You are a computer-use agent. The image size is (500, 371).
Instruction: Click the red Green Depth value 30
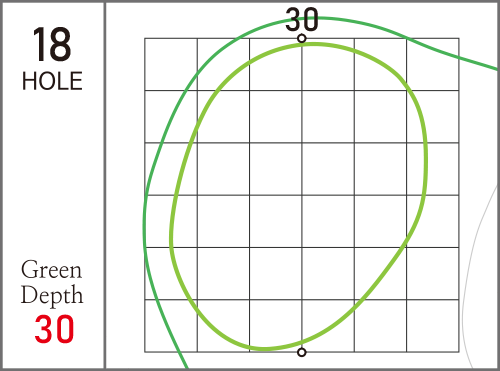click(x=54, y=329)
